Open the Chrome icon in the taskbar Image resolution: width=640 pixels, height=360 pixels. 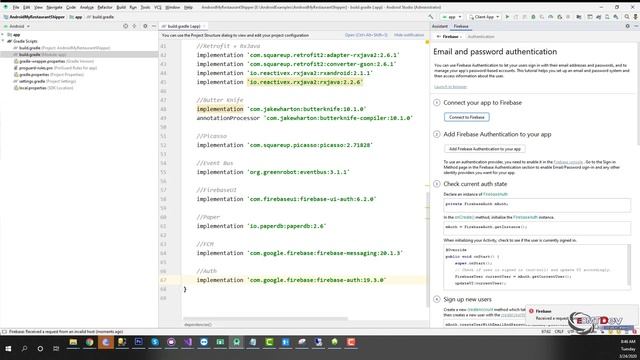[x=89, y=342]
